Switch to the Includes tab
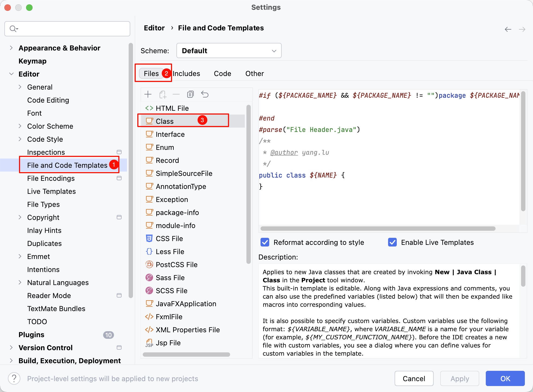Image resolution: width=533 pixels, height=392 pixels. (186, 74)
